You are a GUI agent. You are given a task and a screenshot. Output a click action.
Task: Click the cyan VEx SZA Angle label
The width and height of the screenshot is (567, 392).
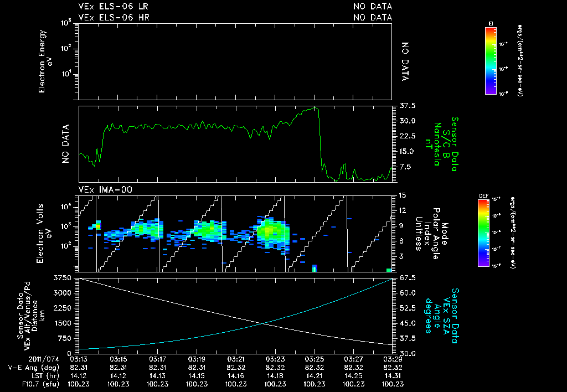pos(441,316)
